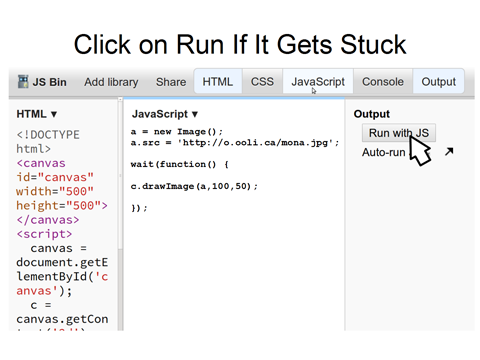Screen dimensions: 480x360
Task: Click the <script> tag in HTML editor
Action: tap(44, 234)
